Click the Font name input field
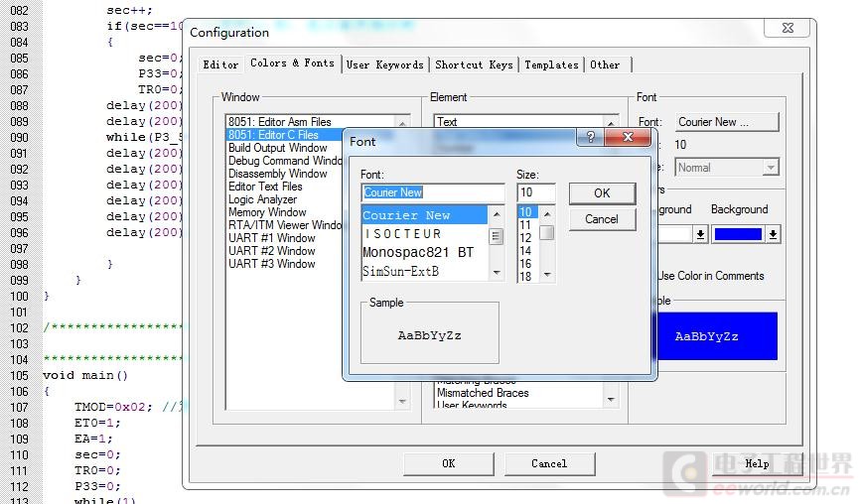 coord(433,192)
